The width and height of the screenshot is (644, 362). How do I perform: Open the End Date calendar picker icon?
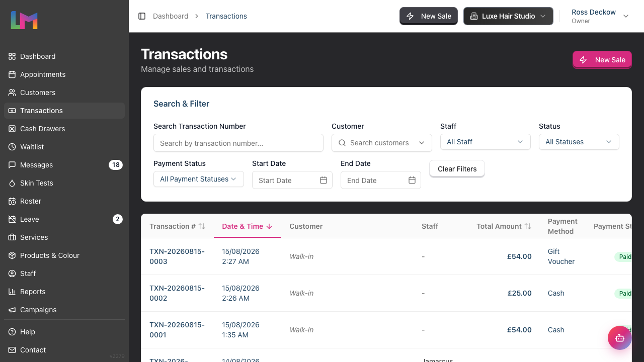412,180
